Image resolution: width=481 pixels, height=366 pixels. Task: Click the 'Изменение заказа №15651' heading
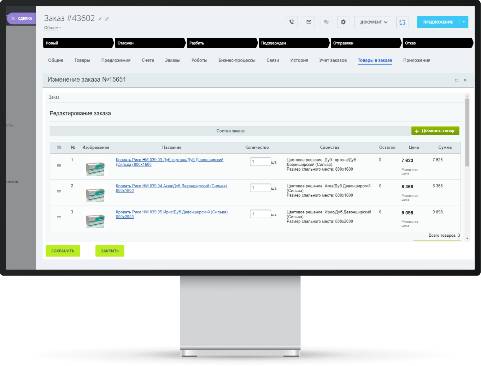click(x=86, y=80)
